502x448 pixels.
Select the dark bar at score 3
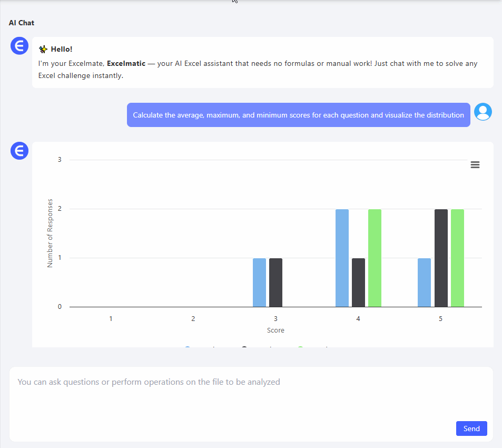click(x=275, y=283)
